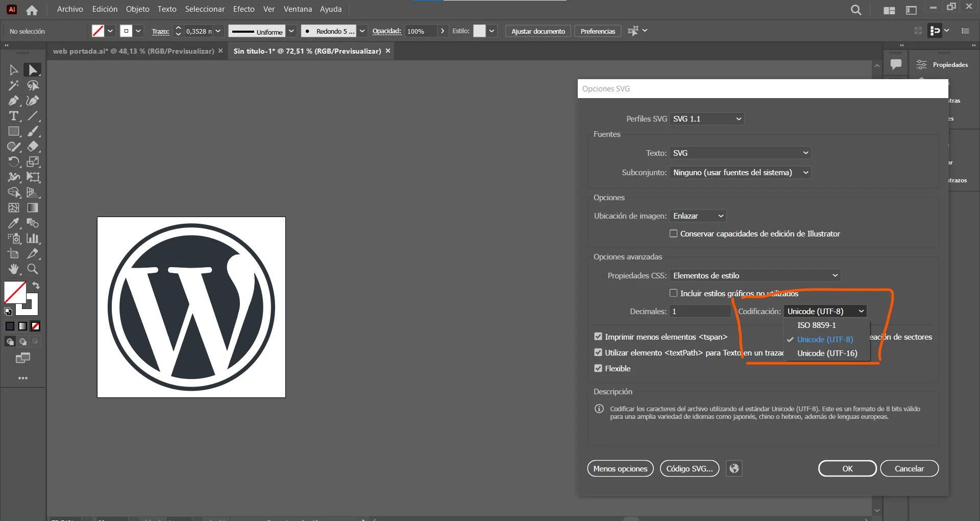Expand the Estilo graphic style dropdown
Screen dimensions: 980x521
pos(492,31)
